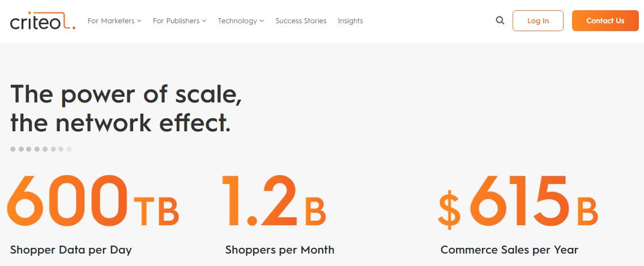Click the orange Contact Us button
Screen dimensions: 644x266
(605, 20)
